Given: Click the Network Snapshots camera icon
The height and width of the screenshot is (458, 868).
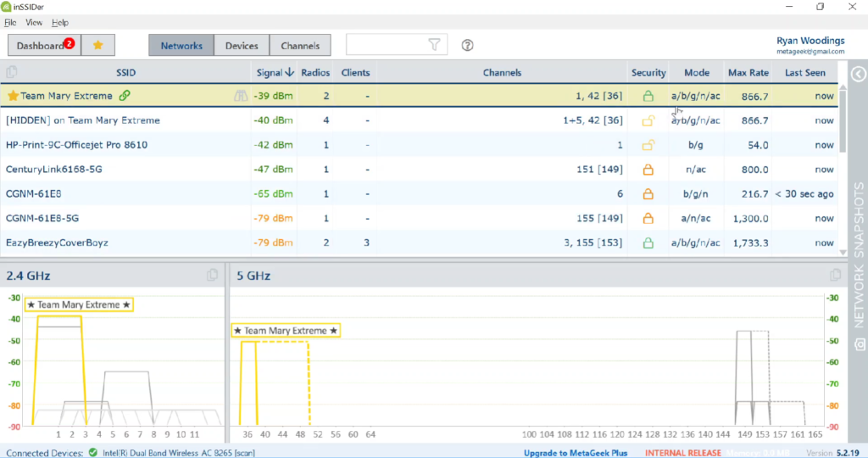Looking at the screenshot, I should [x=860, y=344].
